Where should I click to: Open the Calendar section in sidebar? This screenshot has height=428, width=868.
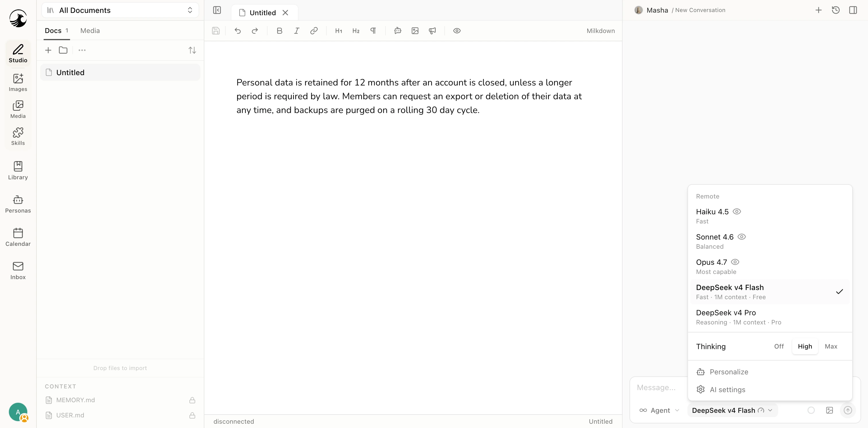pos(18,237)
